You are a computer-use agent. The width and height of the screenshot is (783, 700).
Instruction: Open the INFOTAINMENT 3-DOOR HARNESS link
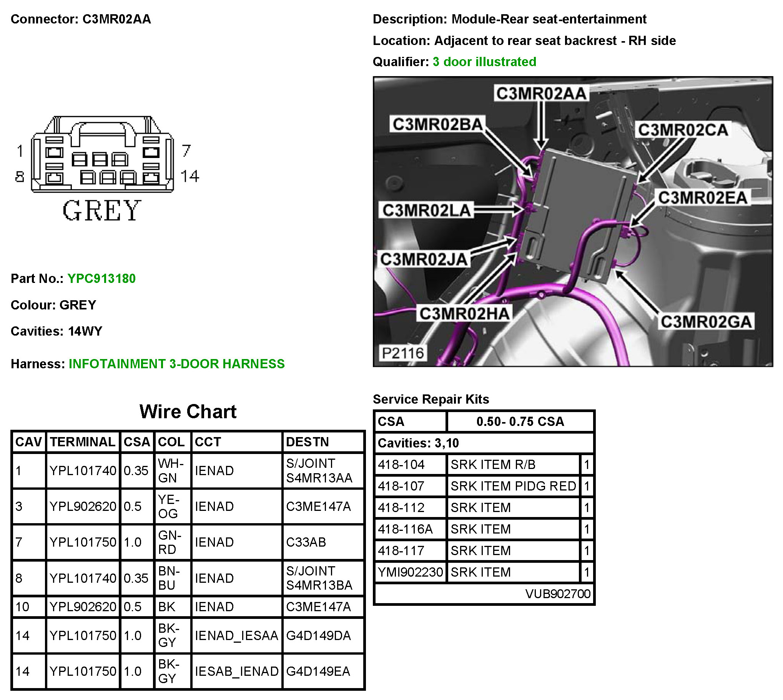coord(176,364)
